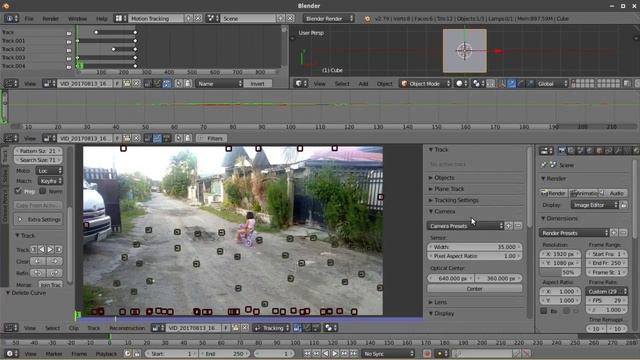Click the Join Tracks button

[x=51, y=285]
